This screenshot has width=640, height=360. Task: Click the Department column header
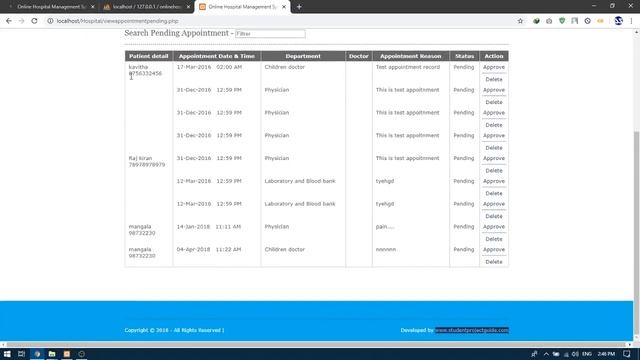tap(303, 56)
